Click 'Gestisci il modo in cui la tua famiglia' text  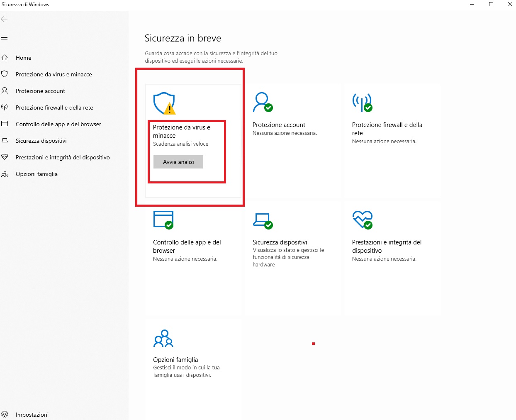coord(186,371)
